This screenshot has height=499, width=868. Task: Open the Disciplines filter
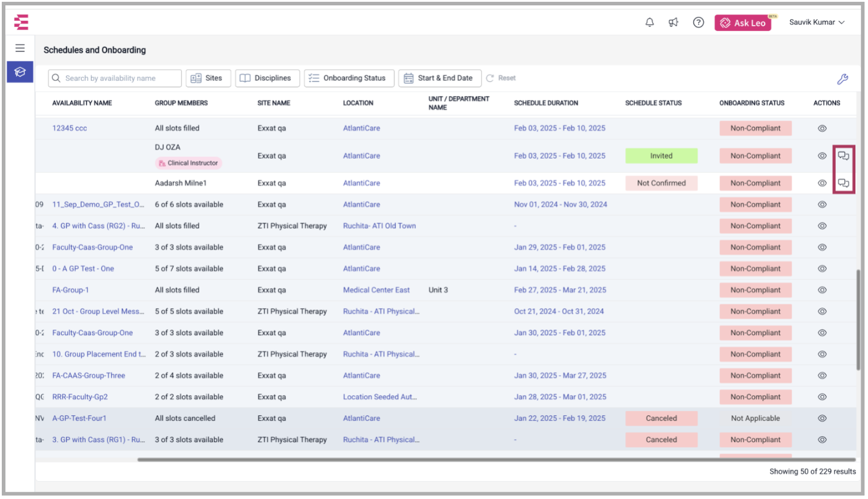click(x=267, y=78)
